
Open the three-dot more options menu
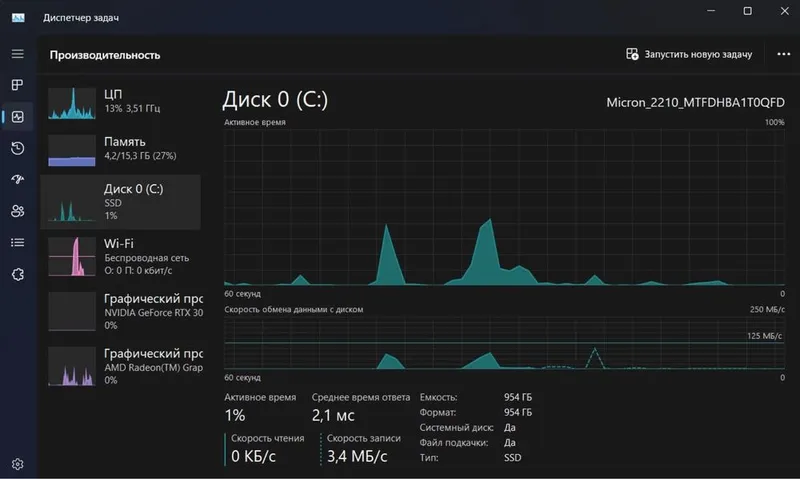coord(784,54)
